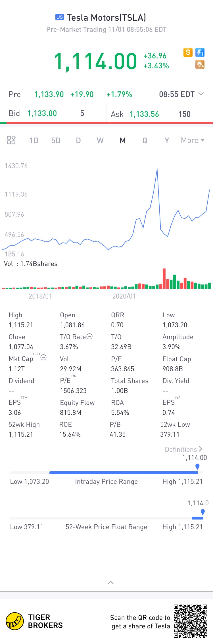Open the chart layout grid icon
Viewport: 213px width, 644px height.
(11, 140)
